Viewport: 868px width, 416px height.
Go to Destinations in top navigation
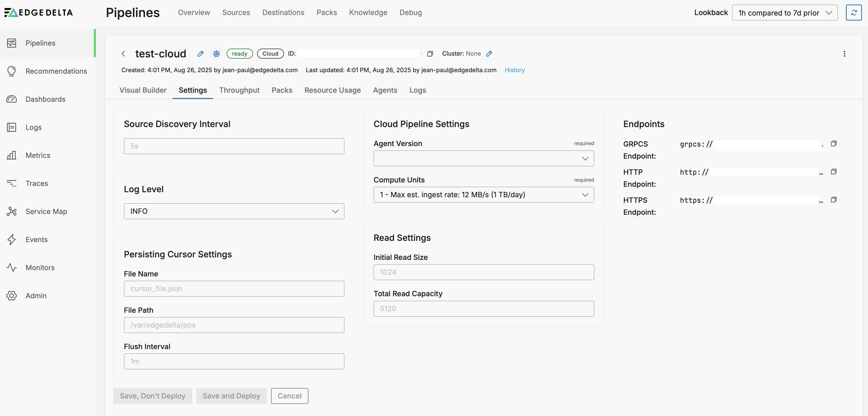(283, 13)
